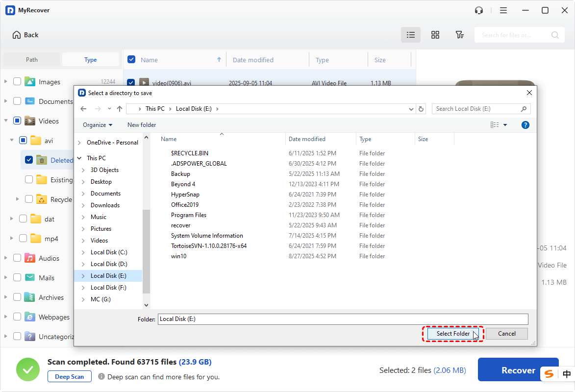The height and width of the screenshot is (392, 575).
Task: Switch to the Type tab
Action: [91, 59]
